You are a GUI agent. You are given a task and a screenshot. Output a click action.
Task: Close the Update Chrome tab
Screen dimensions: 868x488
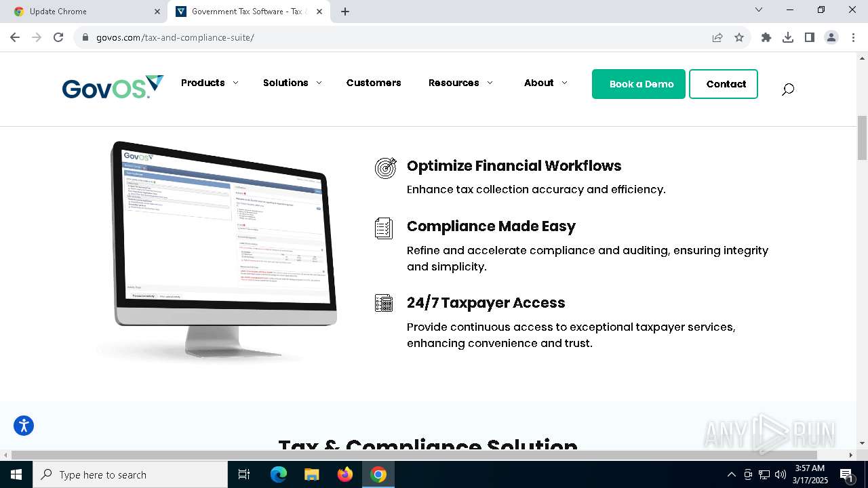tap(157, 12)
